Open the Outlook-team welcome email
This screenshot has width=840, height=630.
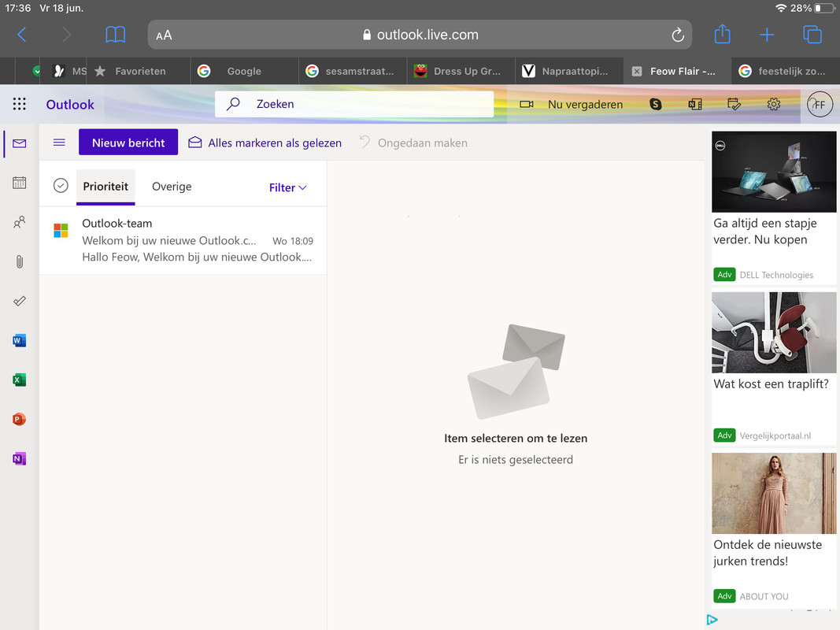183,240
